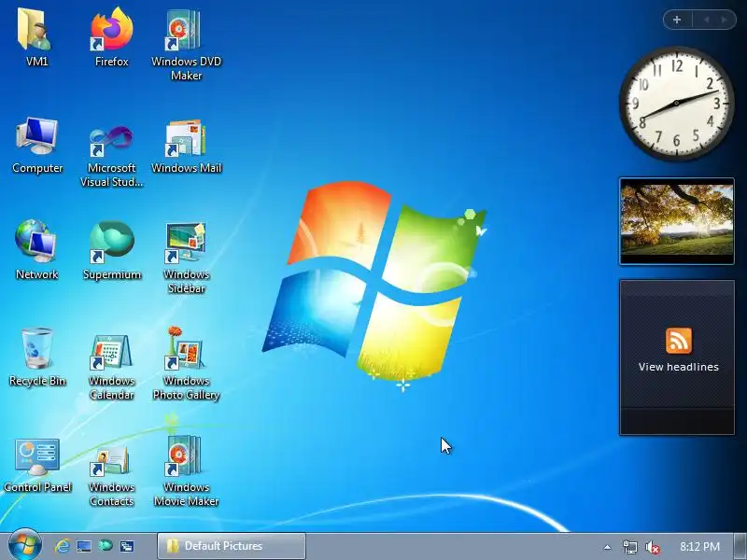Open the network status tray icon

629,547
